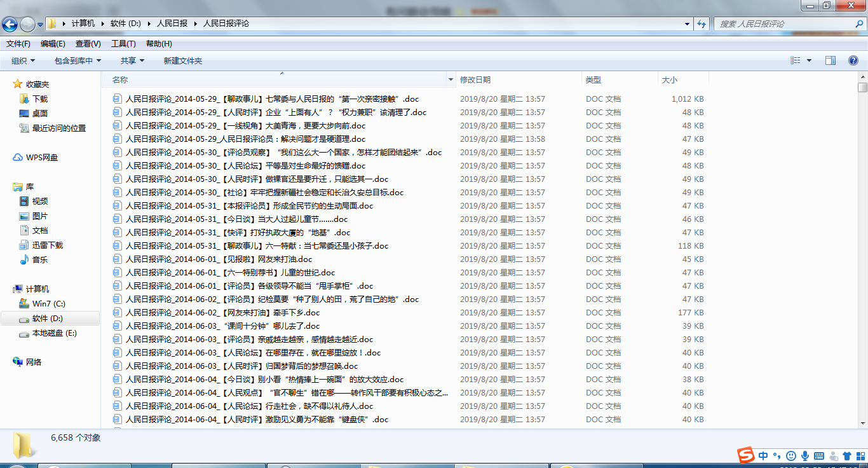
Task: Open the 组织 dropdown on the toolbar
Action: pos(24,60)
